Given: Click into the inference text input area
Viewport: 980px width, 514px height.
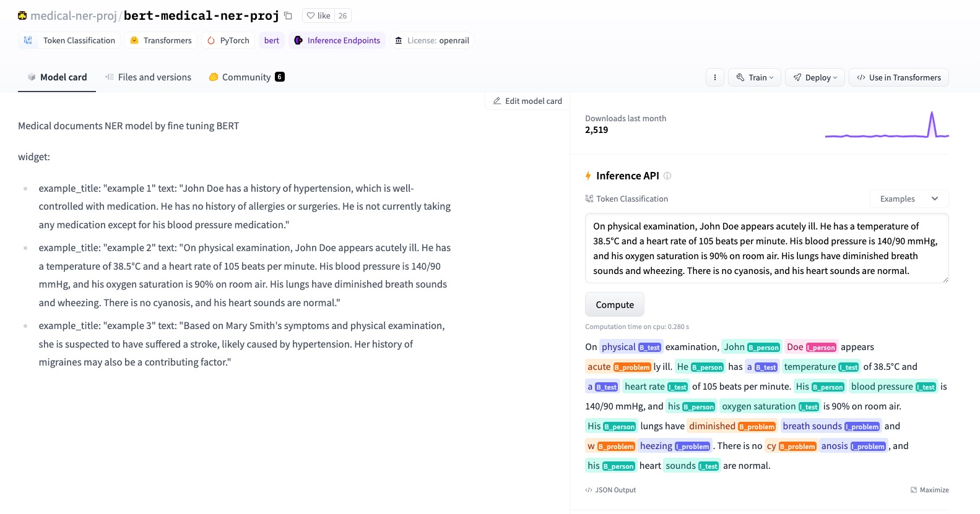Looking at the screenshot, I should pyautogui.click(x=767, y=248).
